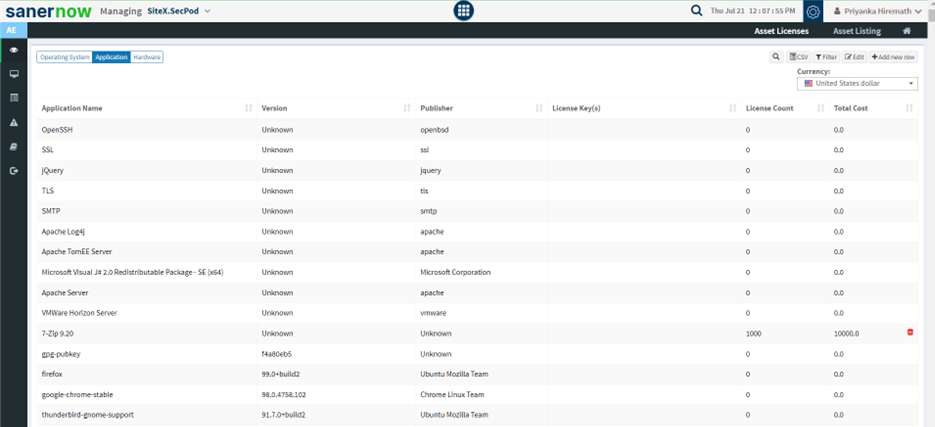Open the Currency dropdown
Viewport: 935px width, 427px height.
pyautogui.click(x=857, y=83)
